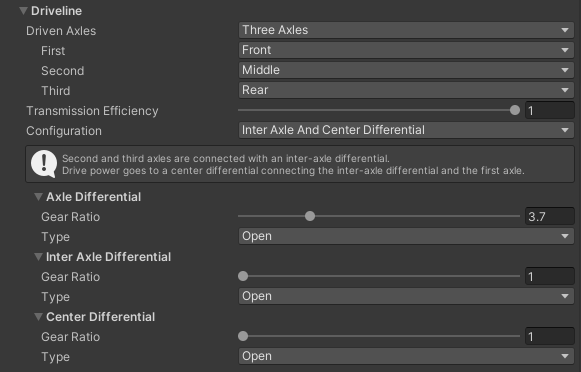This screenshot has width=581, height=372.
Task: Open the Configuration dropdown
Action: coord(406,130)
